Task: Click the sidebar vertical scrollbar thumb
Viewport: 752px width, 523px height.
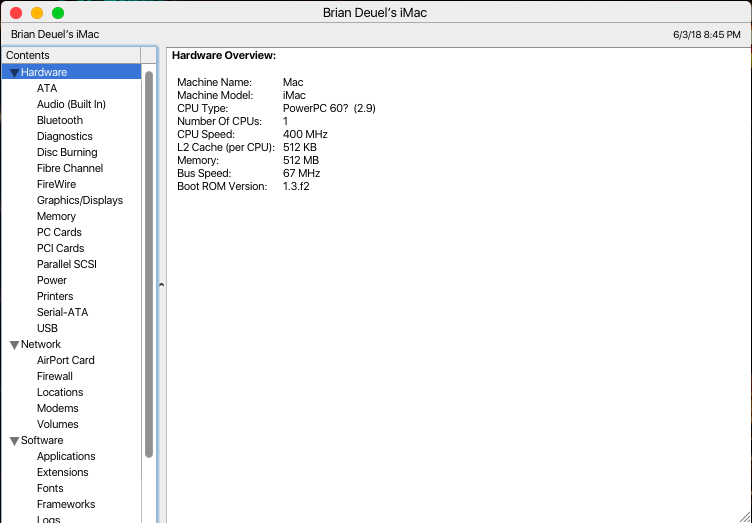Action: (149, 264)
